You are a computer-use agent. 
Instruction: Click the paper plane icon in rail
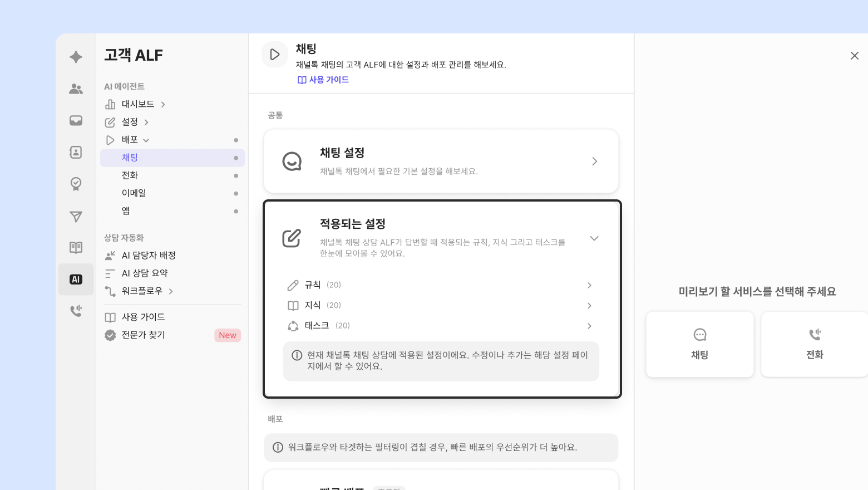coord(76,217)
